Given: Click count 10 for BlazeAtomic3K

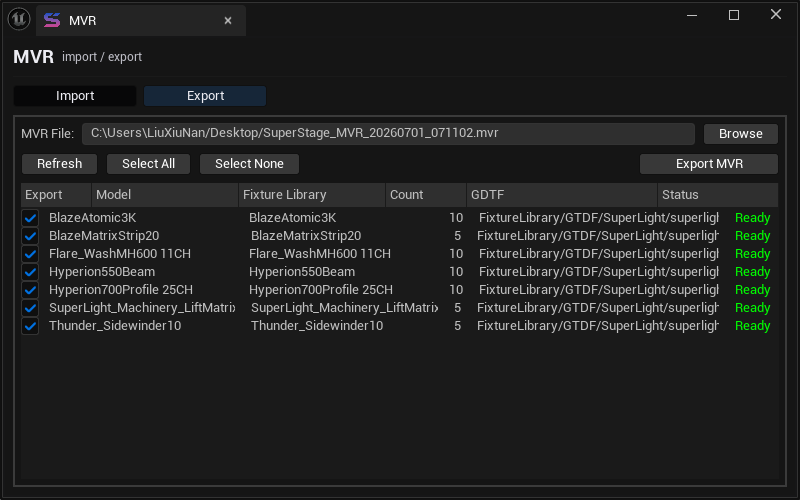Looking at the screenshot, I should tap(456, 218).
